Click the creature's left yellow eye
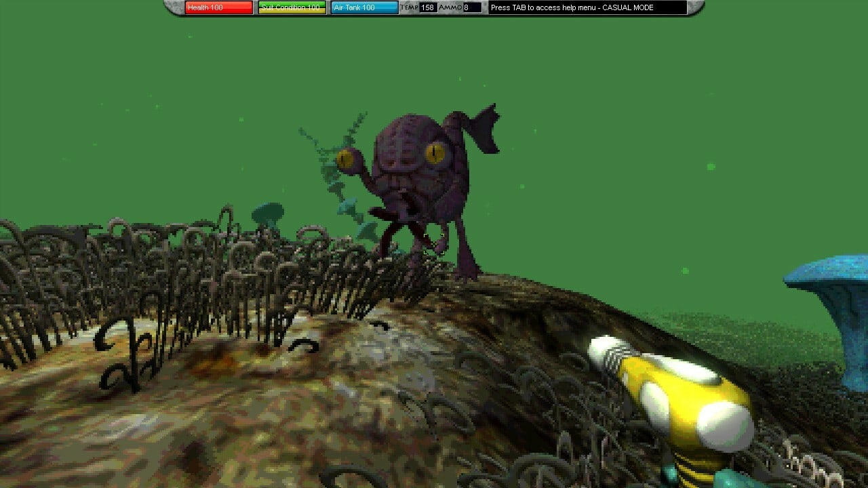Viewport: 868px width, 488px height. click(347, 159)
